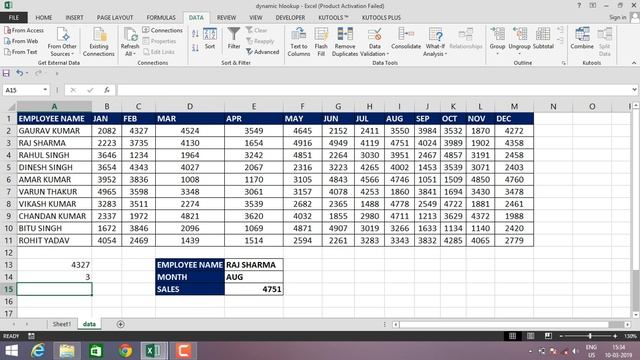Open Existing Connections

[x=99, y=42]
